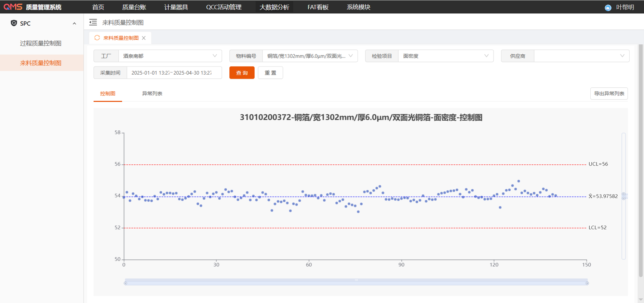644x303 pixels.
Task: Click the SPC shield icon
Action: click(14, 23)
